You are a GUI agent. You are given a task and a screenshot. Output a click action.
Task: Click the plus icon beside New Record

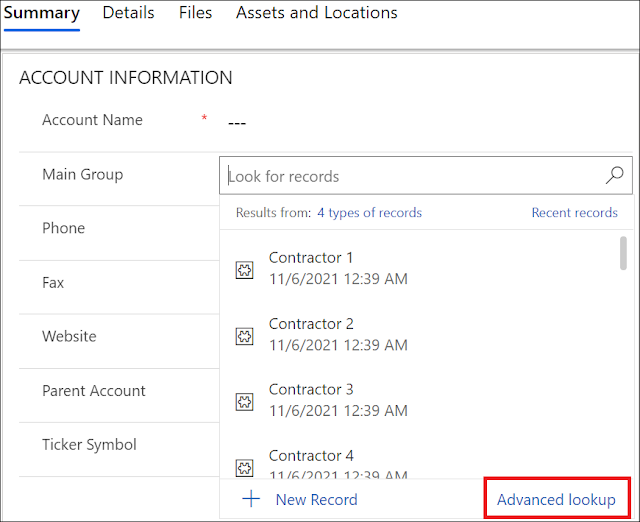click(x=251, y=499)
